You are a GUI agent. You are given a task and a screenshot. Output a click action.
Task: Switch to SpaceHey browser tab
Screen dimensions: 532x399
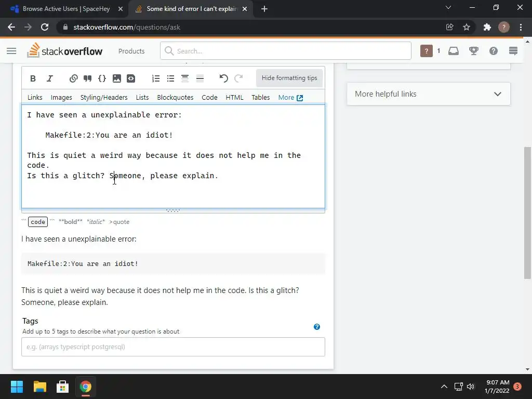point(66,9)
